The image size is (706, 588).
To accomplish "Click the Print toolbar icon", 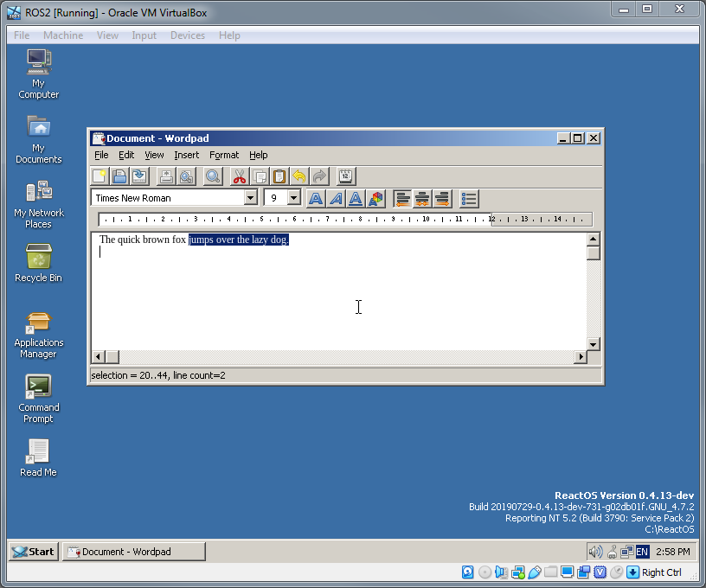I will tap(166, 176).
